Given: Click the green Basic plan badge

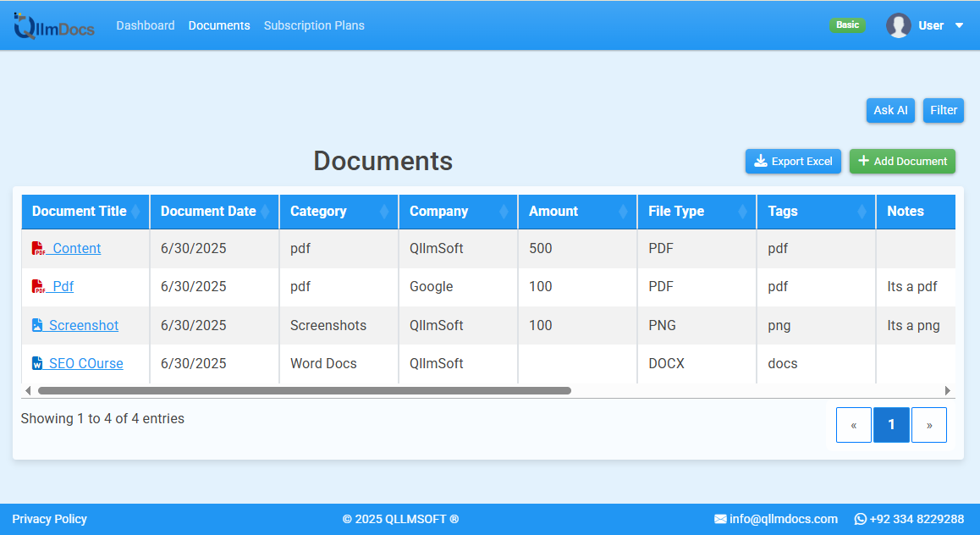Looking at the screenshot, I should point(847,25).
